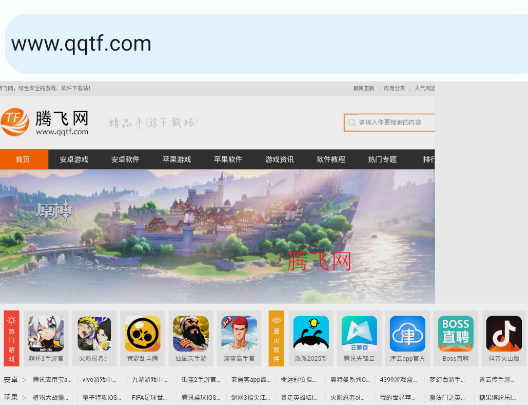Open the 安卓游戏 navigation menu item
The height and width of the screenshot is (405, 528).
click(74, 159)
